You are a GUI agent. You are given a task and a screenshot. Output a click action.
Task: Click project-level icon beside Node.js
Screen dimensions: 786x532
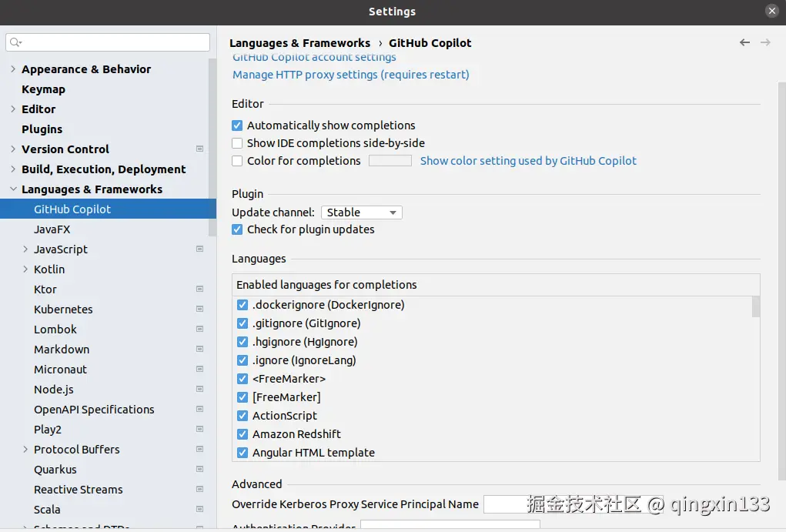pyautogui.click(x=200, y=390)
